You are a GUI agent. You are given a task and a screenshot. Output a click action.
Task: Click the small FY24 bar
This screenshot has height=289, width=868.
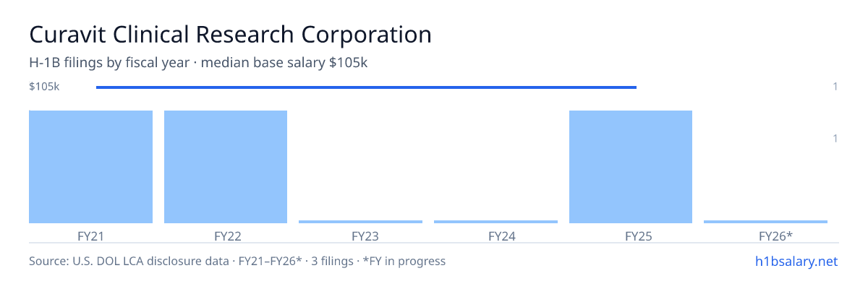[x=495, y=222]
